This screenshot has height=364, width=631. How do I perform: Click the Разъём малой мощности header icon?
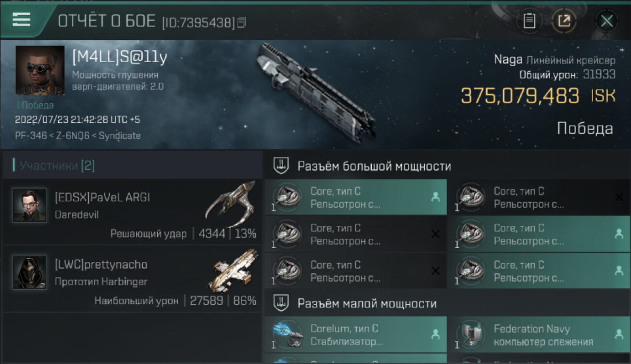point(281,303)
